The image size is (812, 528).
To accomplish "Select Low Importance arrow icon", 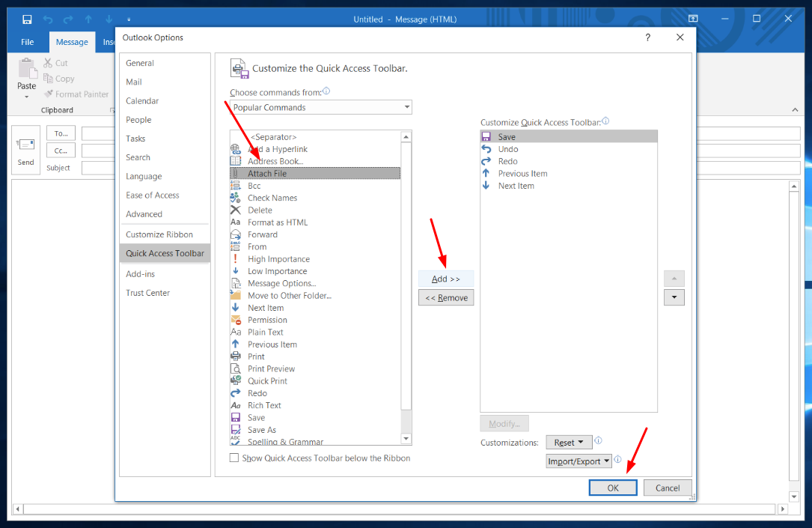I will (x=236, y=271).
